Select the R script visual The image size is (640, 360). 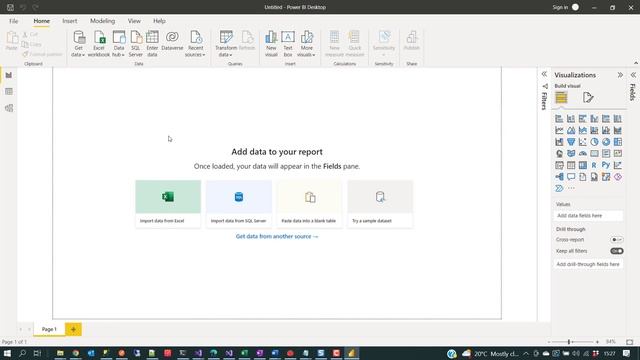(594, 165)
